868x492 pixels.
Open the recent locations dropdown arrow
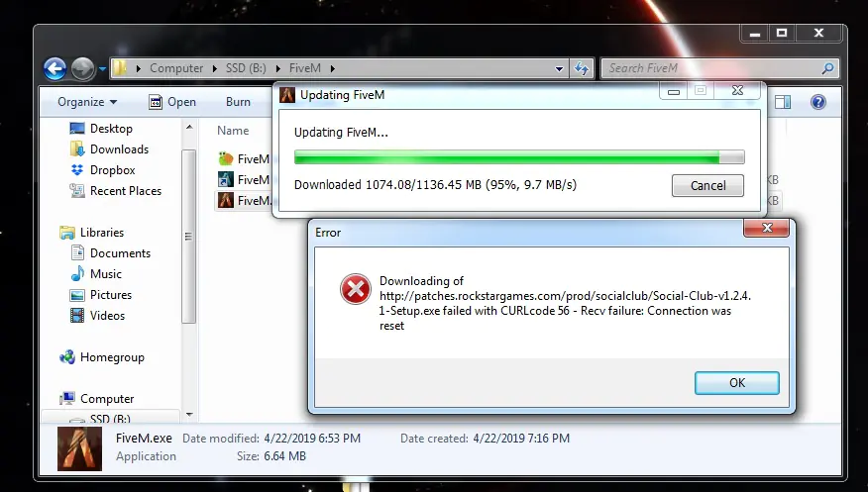pos(102,69)
